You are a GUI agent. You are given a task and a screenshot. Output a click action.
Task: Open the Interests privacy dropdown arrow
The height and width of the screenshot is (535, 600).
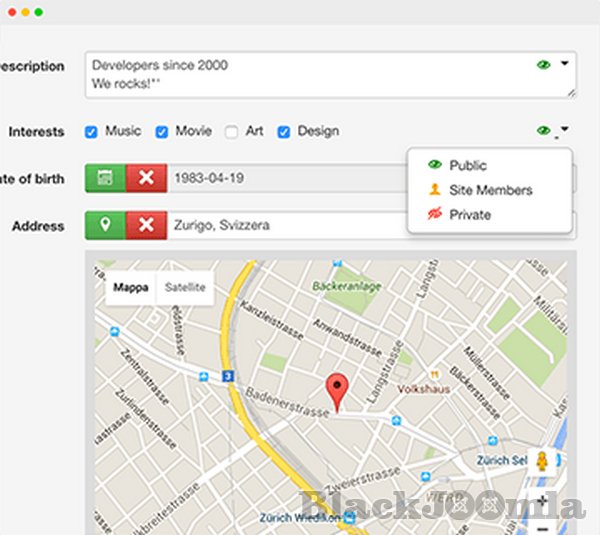point(564,130)
